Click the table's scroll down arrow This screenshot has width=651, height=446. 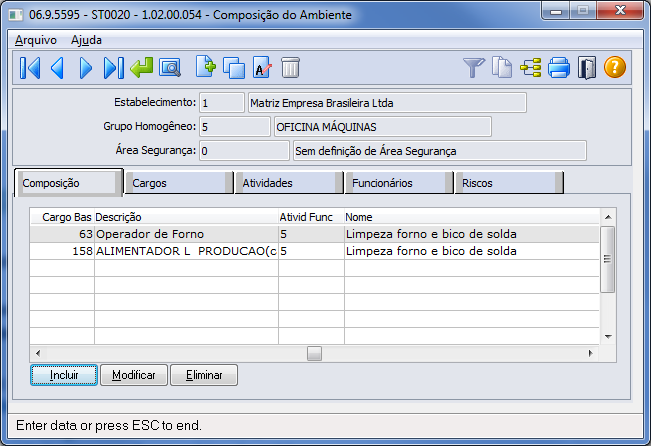(x=608, y=337)
